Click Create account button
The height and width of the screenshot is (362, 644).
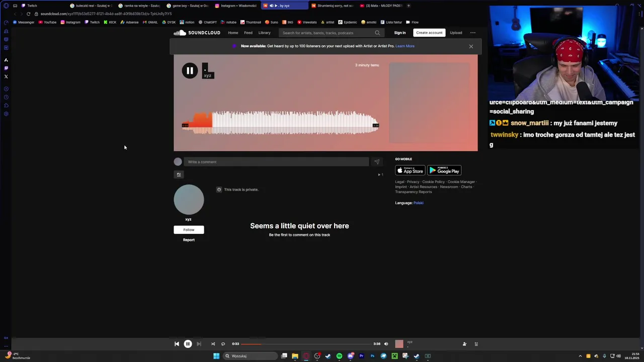point(429,33)
